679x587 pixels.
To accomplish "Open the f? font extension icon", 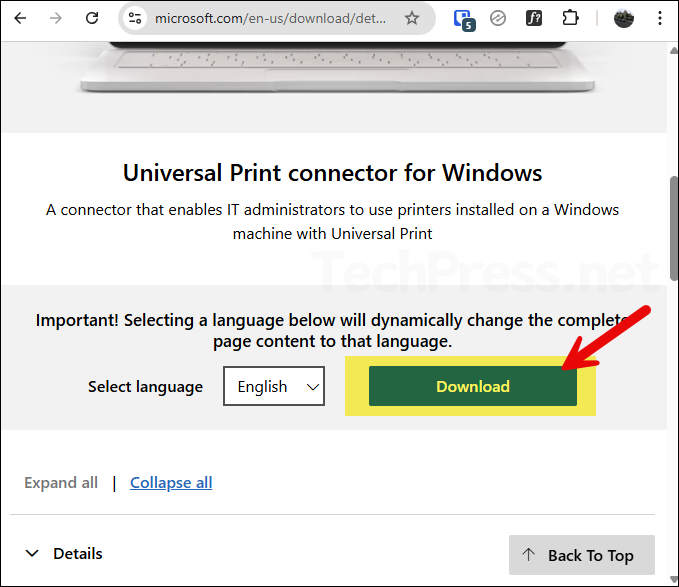I will (534, 18).
